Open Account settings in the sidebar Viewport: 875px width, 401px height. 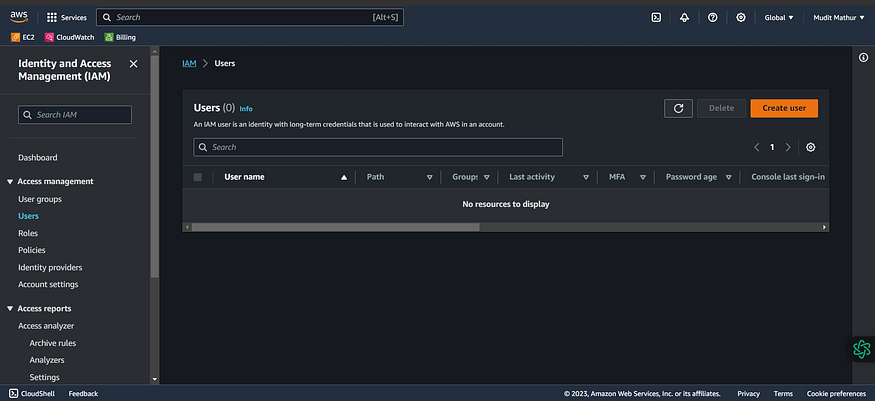pos(48,284)
